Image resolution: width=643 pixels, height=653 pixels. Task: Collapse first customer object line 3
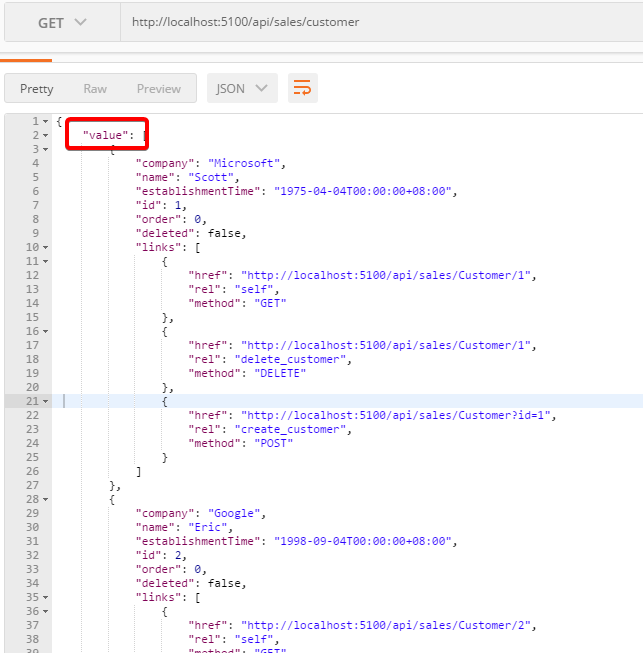tap(46, 150)
